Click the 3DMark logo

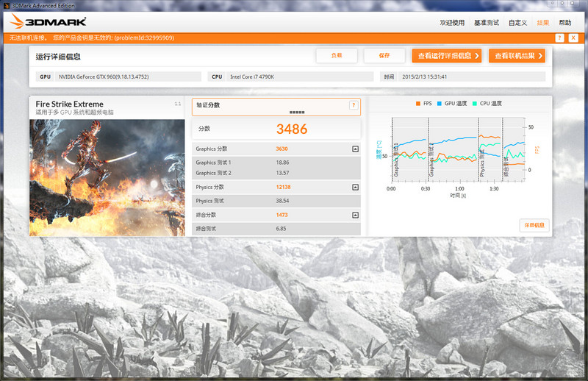pos(48,22)
